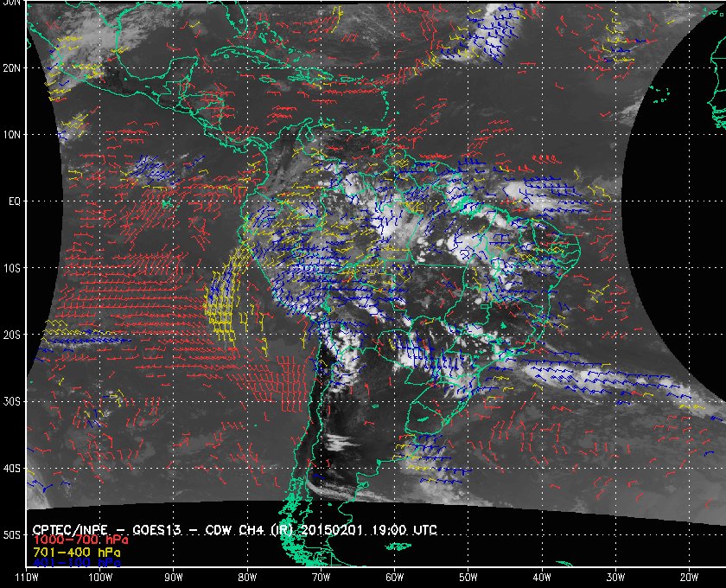Select the 60W longitude label
The width and height of the screenshot is (726, 588).
coord(394,578)
